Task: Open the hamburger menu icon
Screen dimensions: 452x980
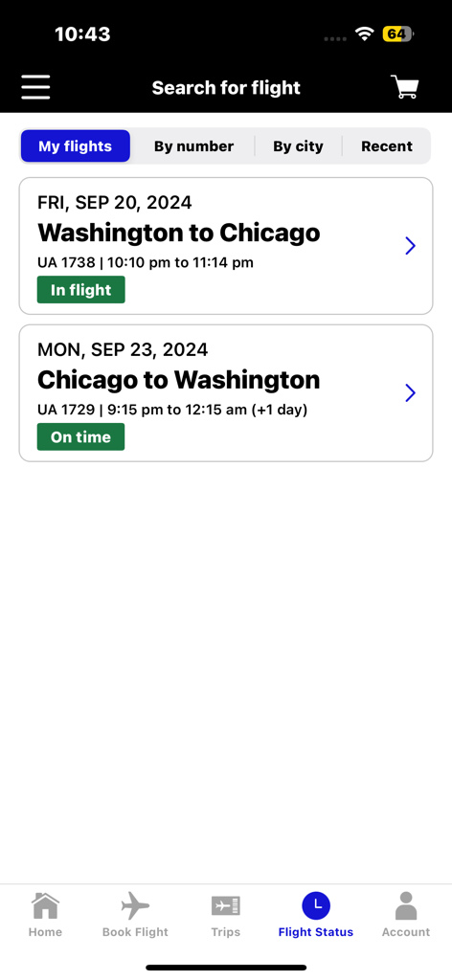Action: [35, 87]
